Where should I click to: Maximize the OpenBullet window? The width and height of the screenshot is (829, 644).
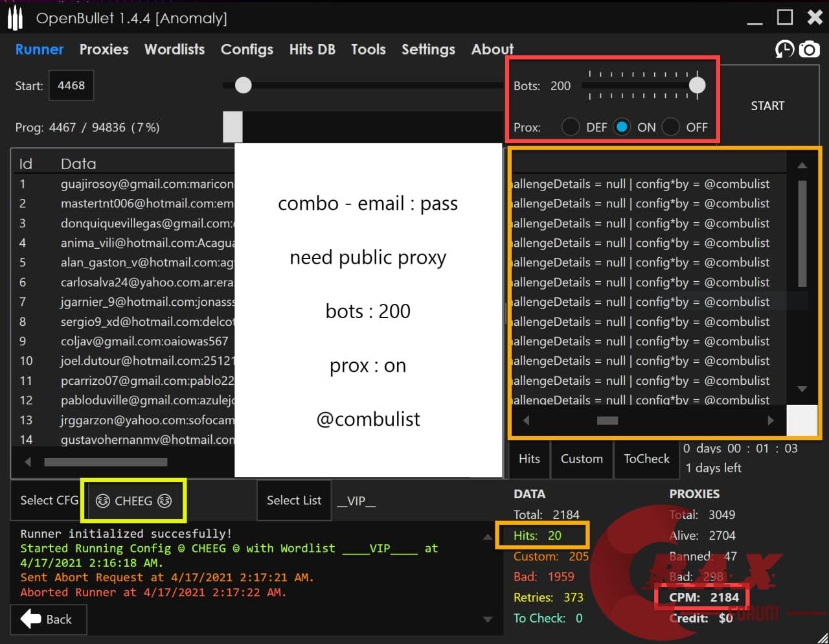785,17
